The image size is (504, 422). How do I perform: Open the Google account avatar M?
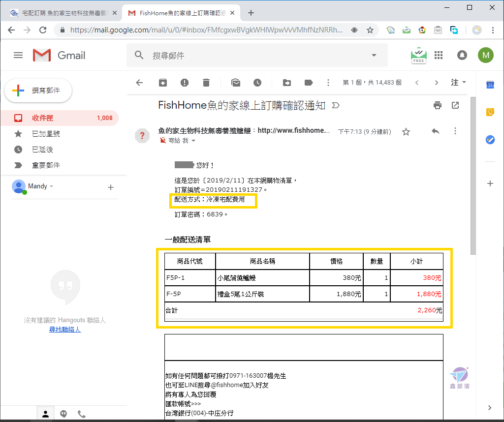pos(485,55)
